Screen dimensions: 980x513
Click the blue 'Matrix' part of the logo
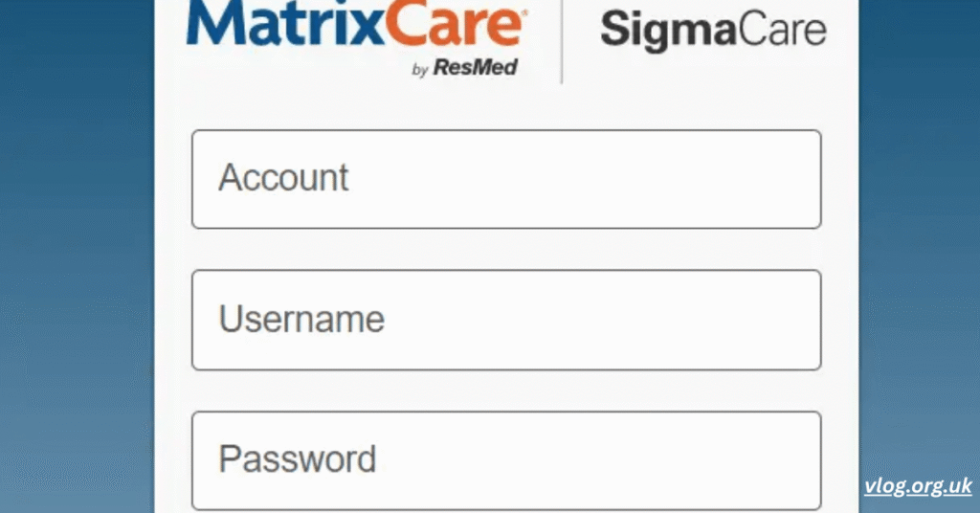[x=285, y=24]
